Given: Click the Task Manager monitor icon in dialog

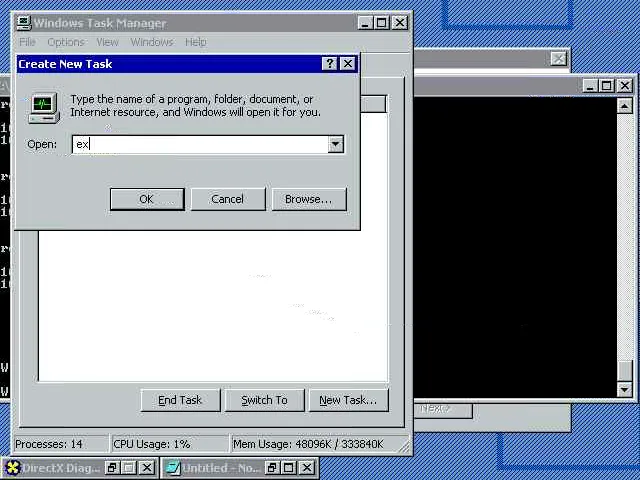Looking at the screenshot, I should coord(44,108).
